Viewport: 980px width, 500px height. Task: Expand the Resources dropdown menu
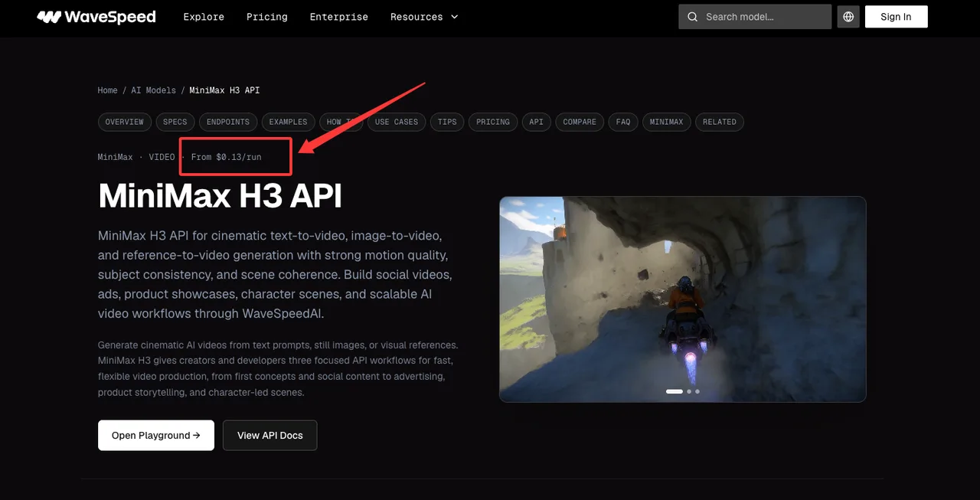pyautogui.click(x=424, y=17)
